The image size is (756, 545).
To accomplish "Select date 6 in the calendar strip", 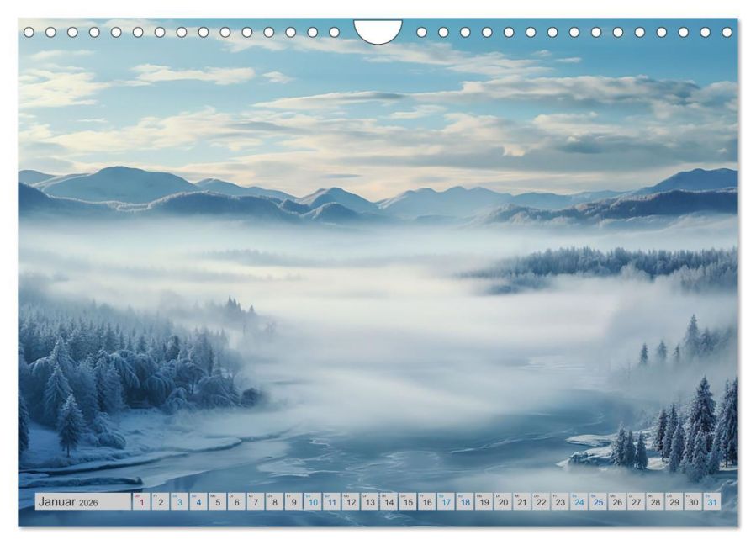I will [236, 501].
